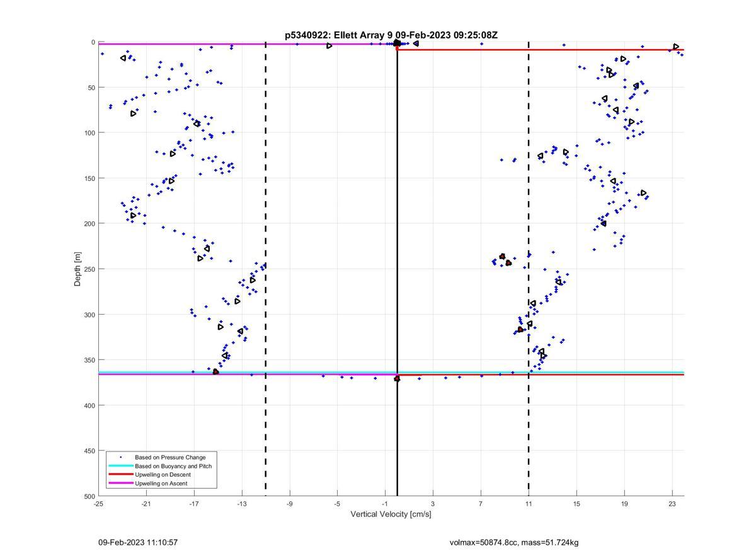Click y-axis tick label '300'
The height and width of the screenshot is (558, 756).
click(x=89, y=315)
